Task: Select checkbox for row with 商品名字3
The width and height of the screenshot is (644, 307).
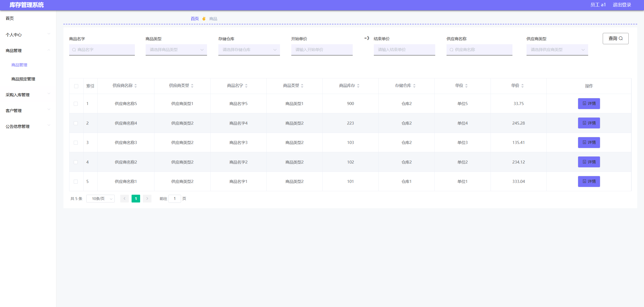Action: [76, 143]
